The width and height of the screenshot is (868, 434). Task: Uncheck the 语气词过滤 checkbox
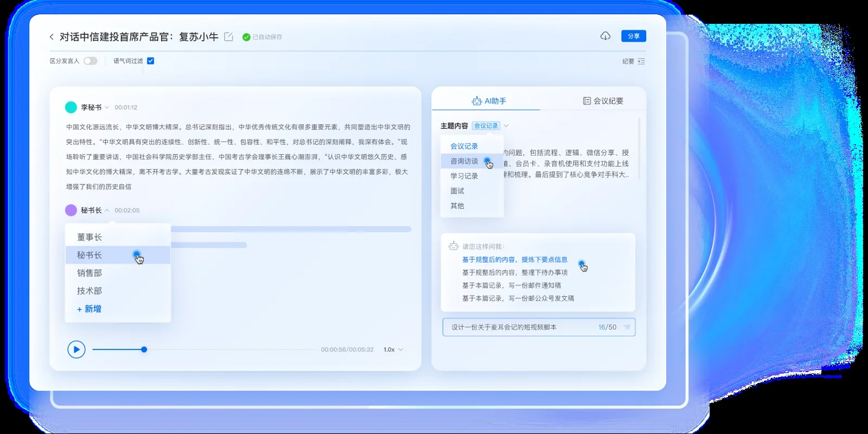[151, 61]
